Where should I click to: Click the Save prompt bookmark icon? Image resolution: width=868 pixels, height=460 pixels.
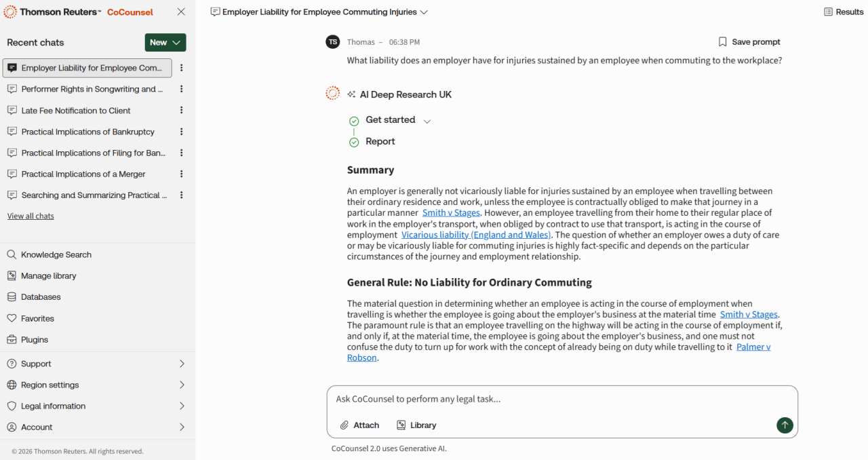[x=722, y=42]
